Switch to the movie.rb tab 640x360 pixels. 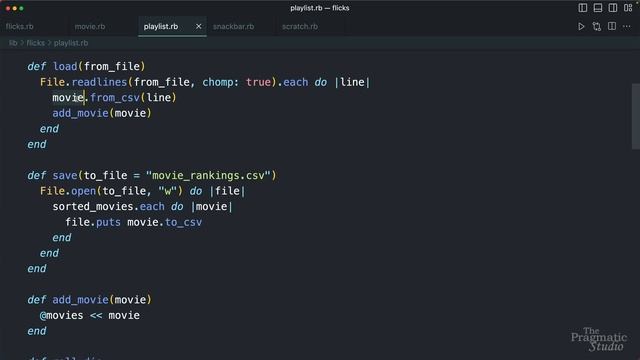(90, 27)
